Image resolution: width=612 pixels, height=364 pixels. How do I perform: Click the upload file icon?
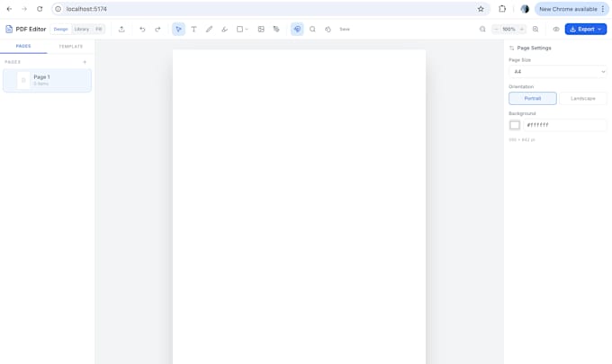tap(121, 30)
